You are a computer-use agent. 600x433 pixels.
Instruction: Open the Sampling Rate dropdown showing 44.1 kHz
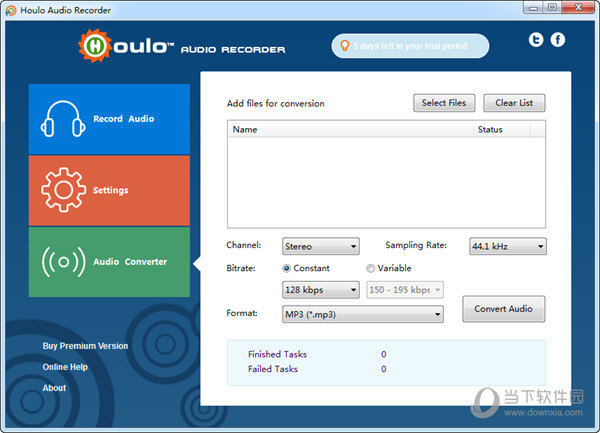(x=508, y=246)
